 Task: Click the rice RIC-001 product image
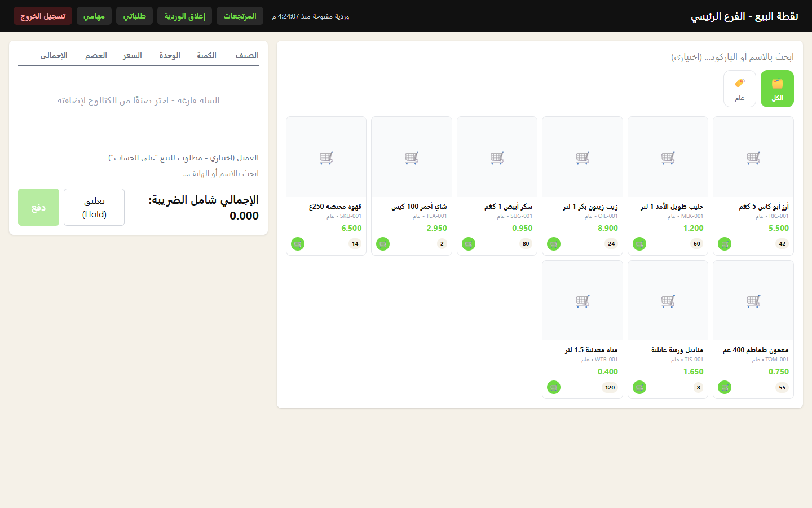[753, 157]
